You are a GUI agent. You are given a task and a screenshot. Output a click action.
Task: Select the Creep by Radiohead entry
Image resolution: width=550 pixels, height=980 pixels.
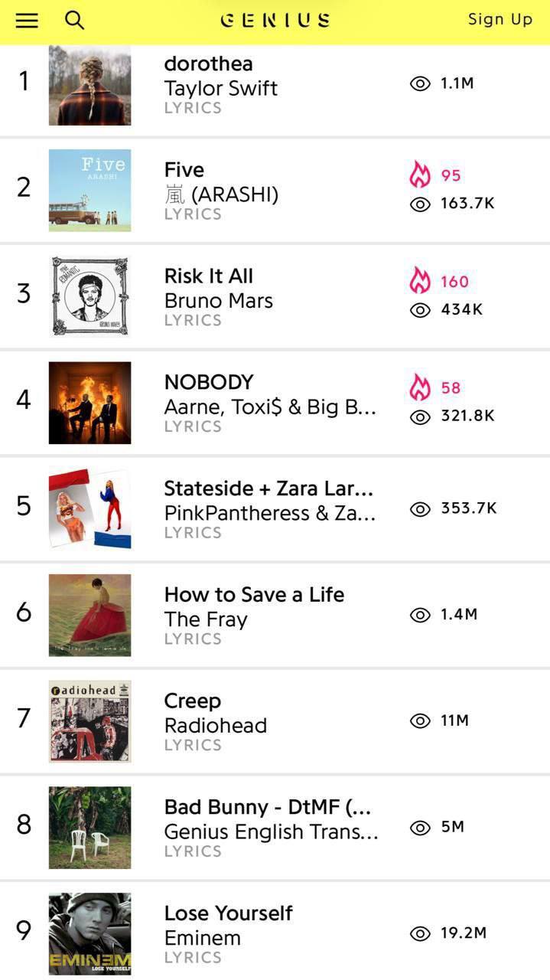[x=193, y=701]
